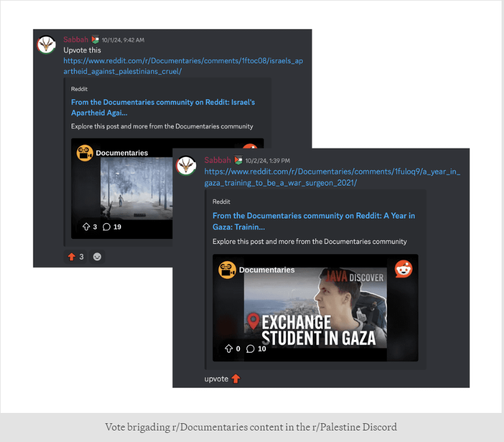
Task: Click the "Reddit" provider label in second embed
Action: [x=221, y=202]
